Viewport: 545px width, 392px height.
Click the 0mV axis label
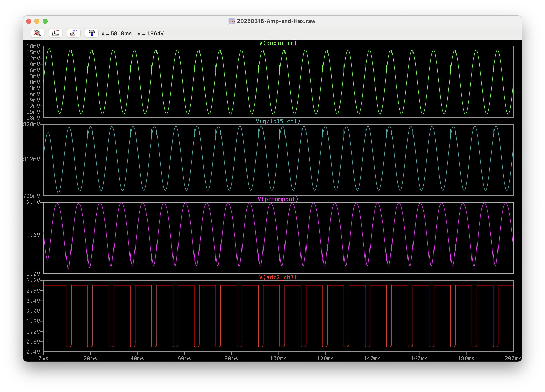point(35,82)
